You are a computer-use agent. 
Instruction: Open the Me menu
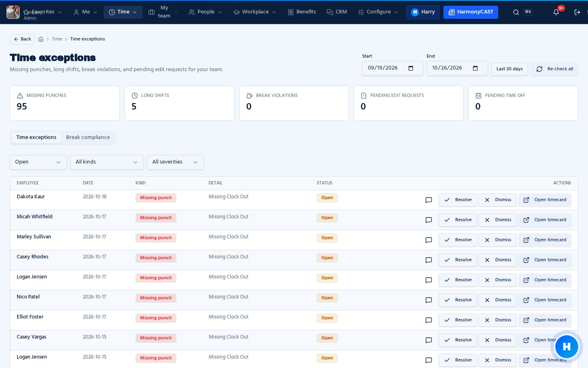(85, 12)
